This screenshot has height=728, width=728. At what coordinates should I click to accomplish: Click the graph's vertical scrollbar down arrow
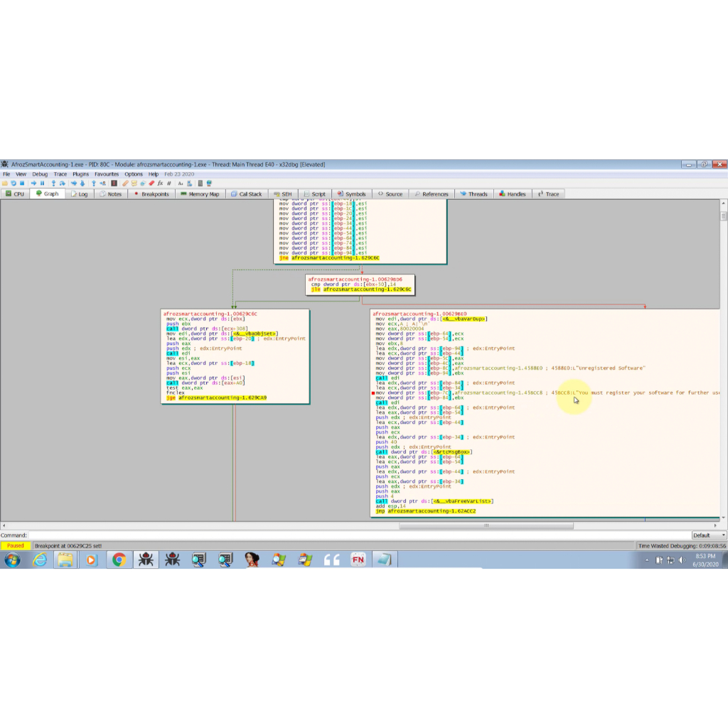click(723, 518)
